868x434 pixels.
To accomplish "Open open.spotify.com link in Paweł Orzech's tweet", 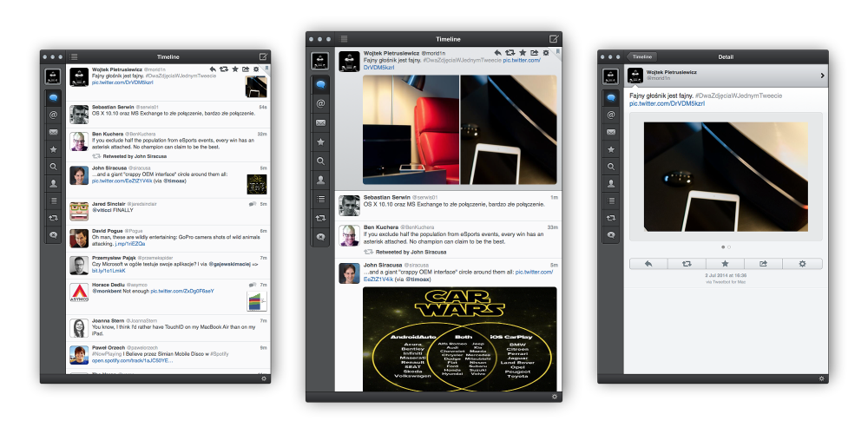I will (x=132, y=360).
